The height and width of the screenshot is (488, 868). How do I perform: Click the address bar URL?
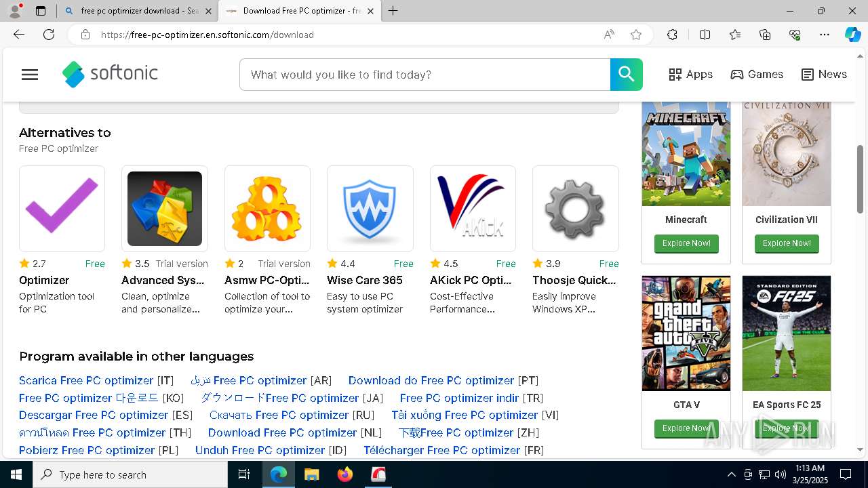pos(208,35)
